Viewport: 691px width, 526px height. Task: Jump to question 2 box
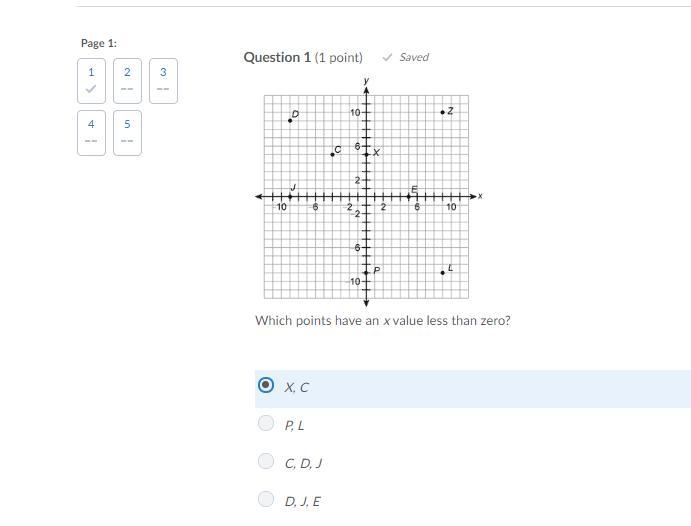[x=127, y=80]
